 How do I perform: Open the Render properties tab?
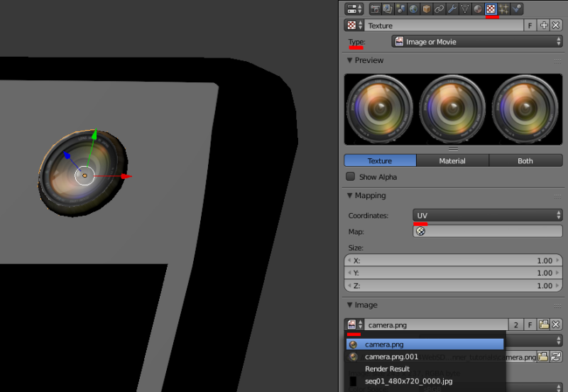click(375, 9)
